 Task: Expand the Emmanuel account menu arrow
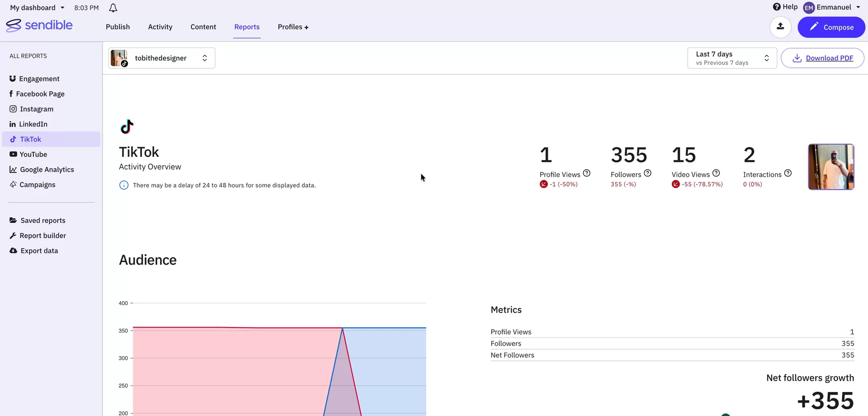tap(858, 7)
